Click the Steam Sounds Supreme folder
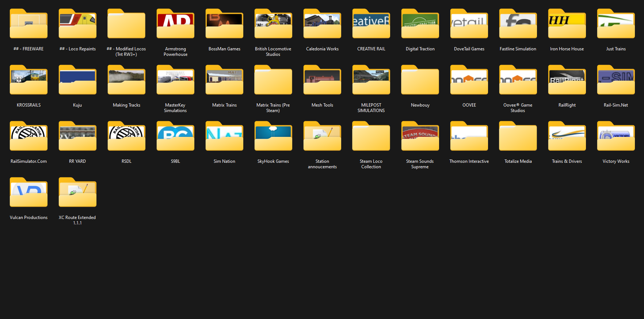The height and width of the screenshot is (319, 644). 420,137
